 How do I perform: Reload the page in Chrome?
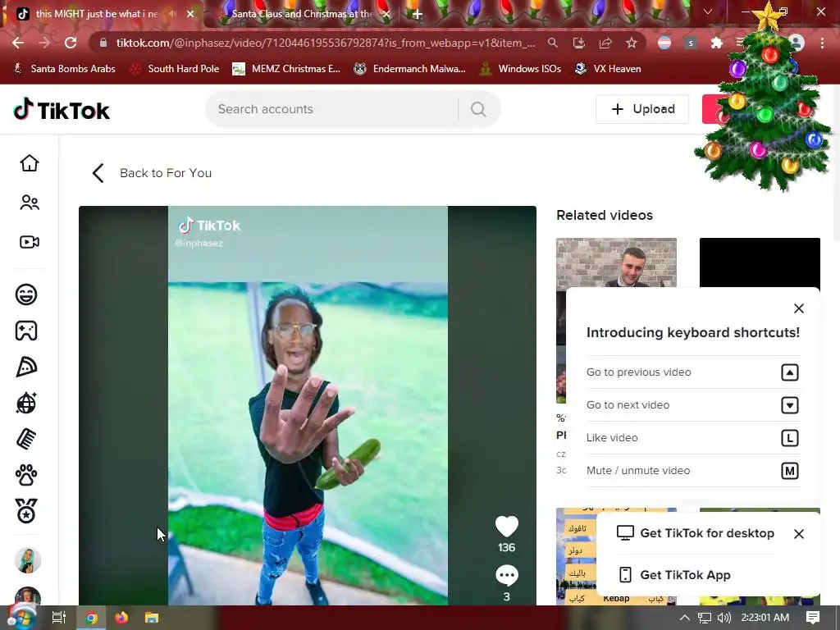point(71,43)
